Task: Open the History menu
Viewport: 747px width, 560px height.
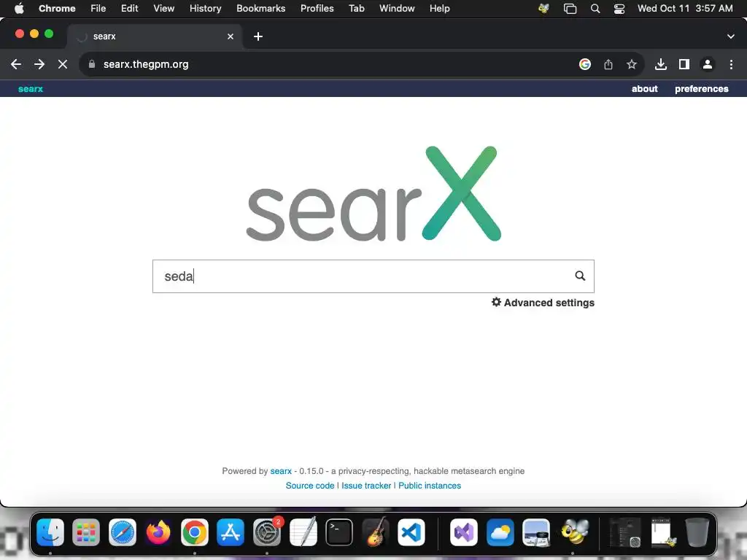Action: click(x=205, y=9)
